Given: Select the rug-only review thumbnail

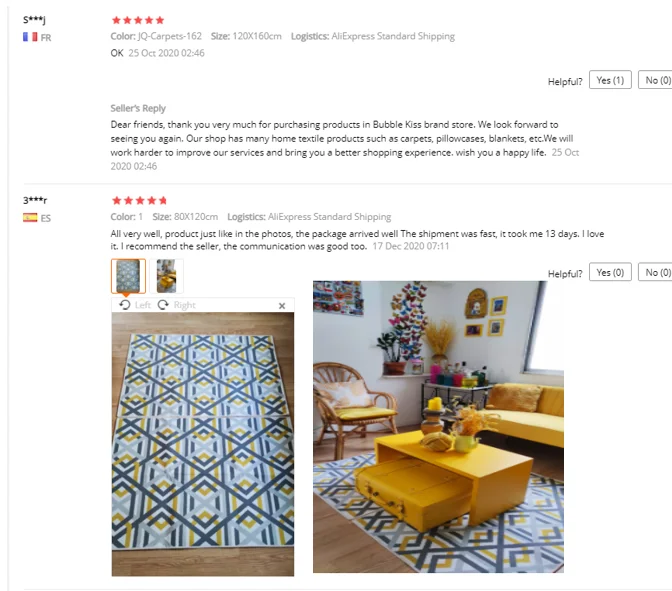Looking at the screenshot, I should pos(128,276).
